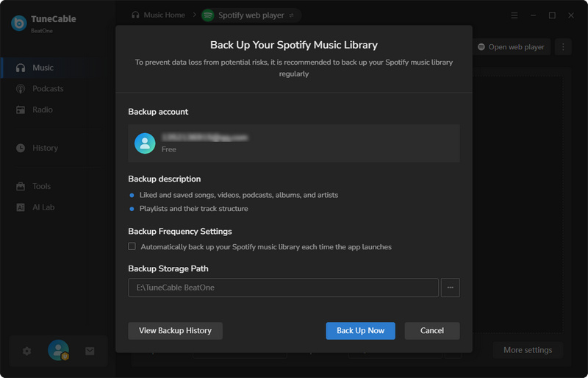Open the user profile avatar at bottom

coord(59,350)
